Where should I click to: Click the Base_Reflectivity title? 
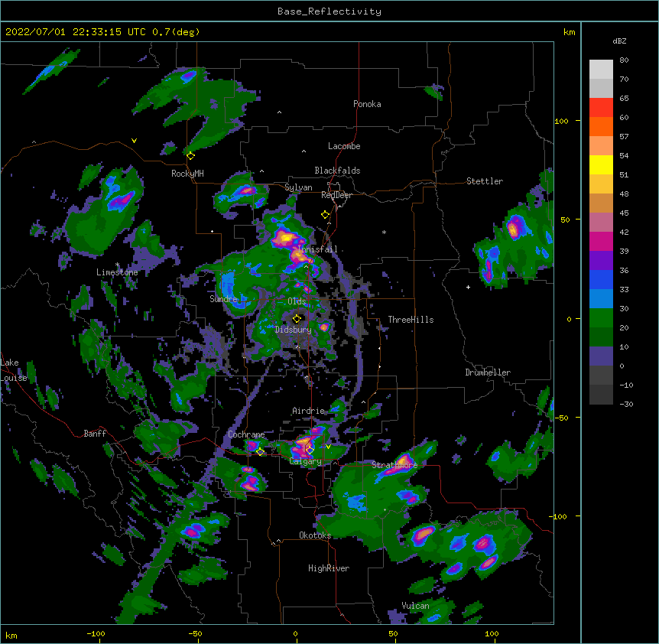[329, 11]
